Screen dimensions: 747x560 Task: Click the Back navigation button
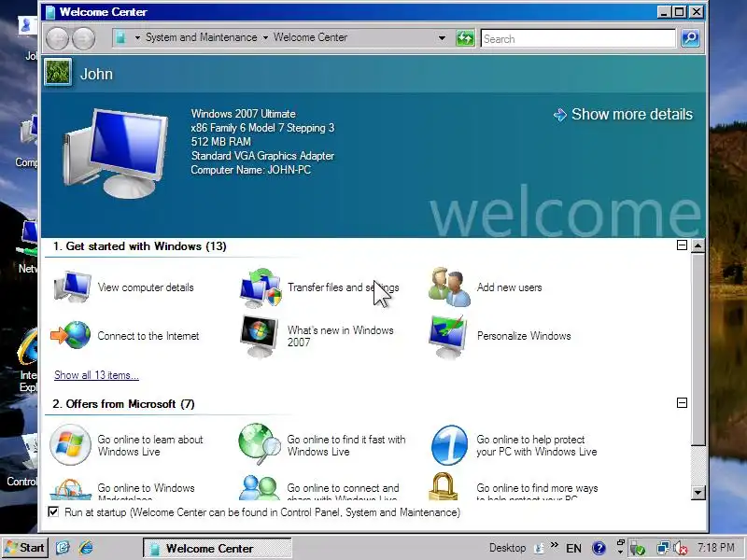[58, 38]
